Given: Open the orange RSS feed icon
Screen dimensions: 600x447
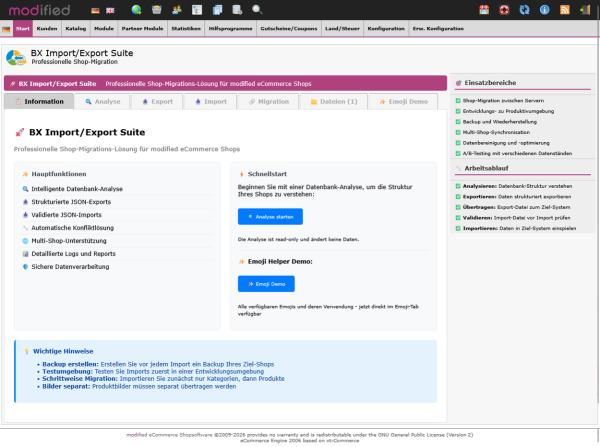Looking at the screenshot, I should pos(565,10).
